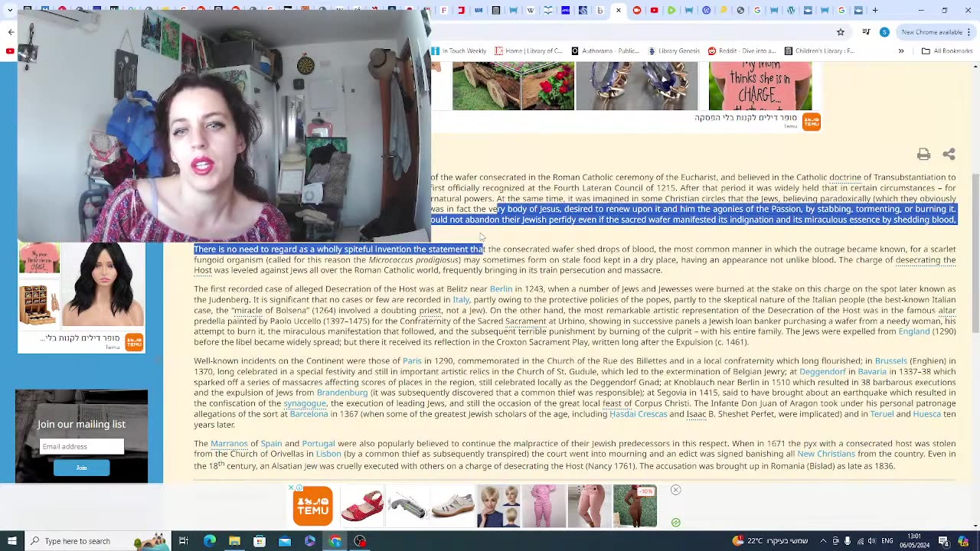Image resolution: width=980 pixels, height=551 pixels.
Task: Open Windows Start menu
Action: point(11,541)
